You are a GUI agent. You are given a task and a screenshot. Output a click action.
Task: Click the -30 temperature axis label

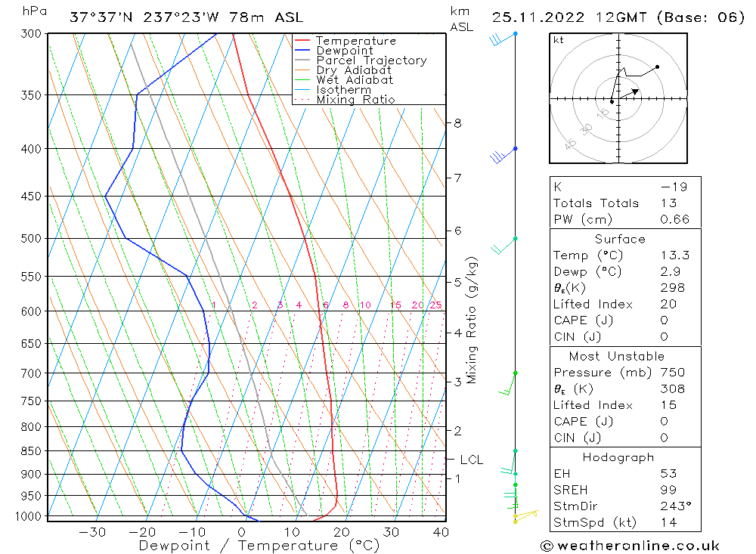point(92,532)
